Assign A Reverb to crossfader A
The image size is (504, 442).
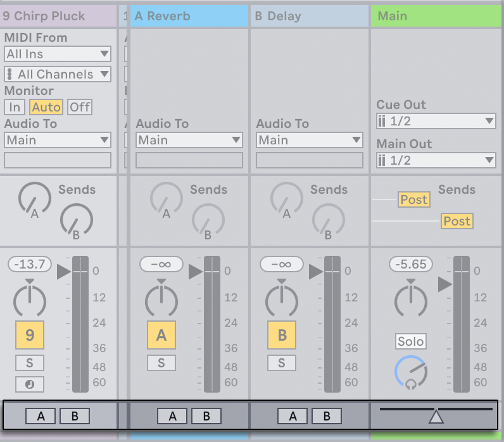[172, 416]
